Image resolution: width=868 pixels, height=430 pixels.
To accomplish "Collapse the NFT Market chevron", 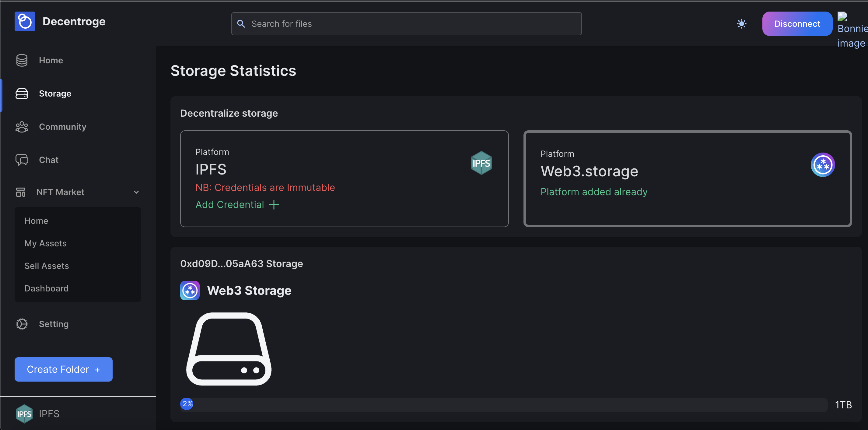I will click(136, 192).
